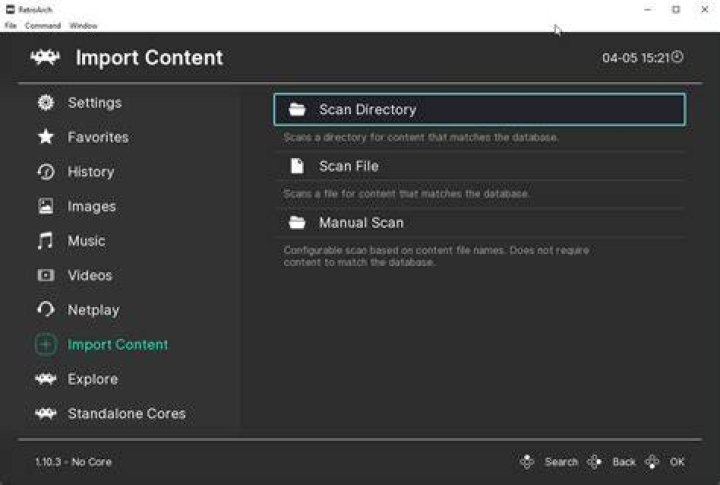Open the Command menu
The image size is (720, 485).
coord(43,26)
